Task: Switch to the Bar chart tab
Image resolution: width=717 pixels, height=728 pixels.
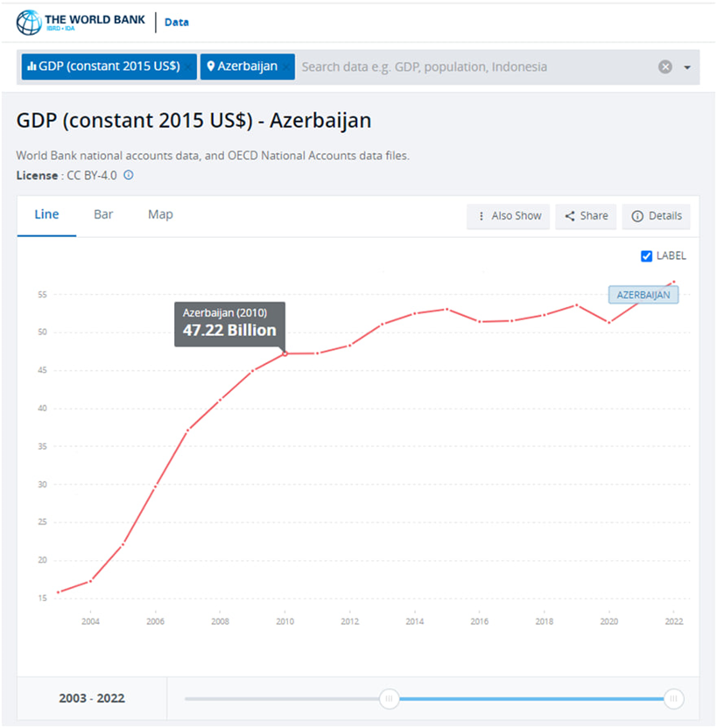Action: tap(103, 214)
